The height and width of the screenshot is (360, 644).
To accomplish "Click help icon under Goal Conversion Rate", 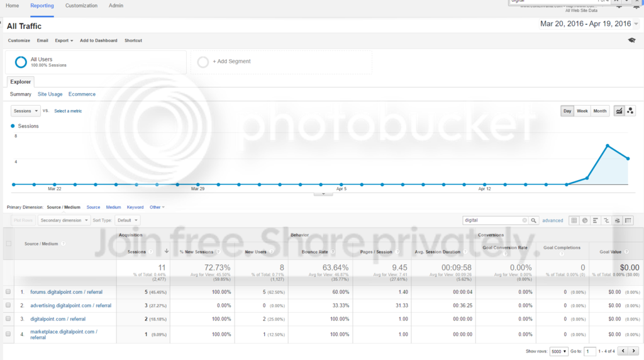I will point(505,254).
